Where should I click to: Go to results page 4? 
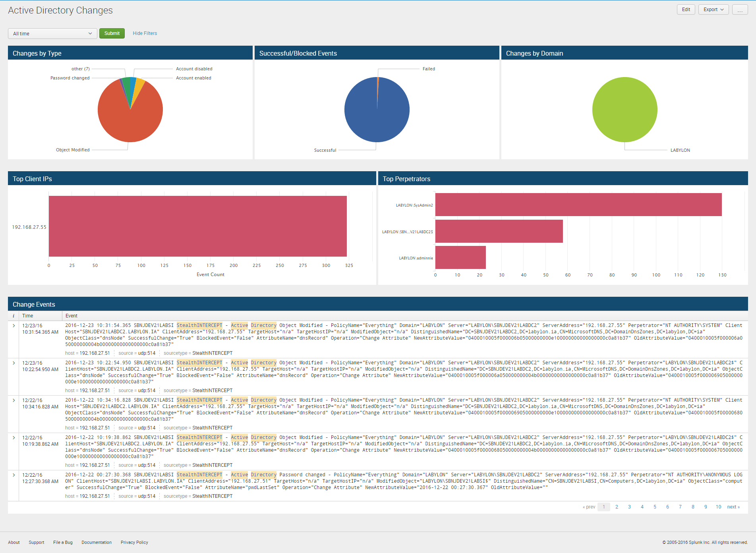coord(642,507)
